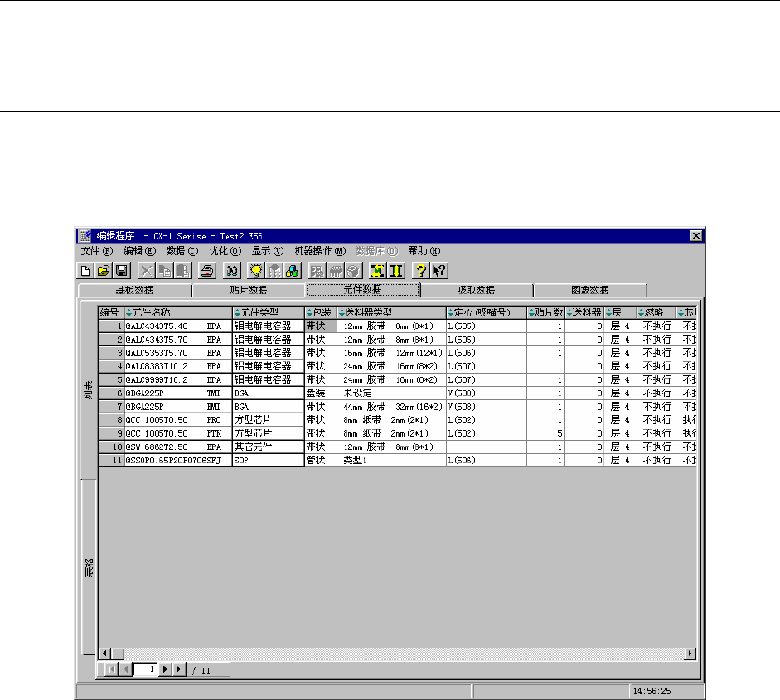
Task: Sort by 元件名称 column header
Action: [178, 312]
